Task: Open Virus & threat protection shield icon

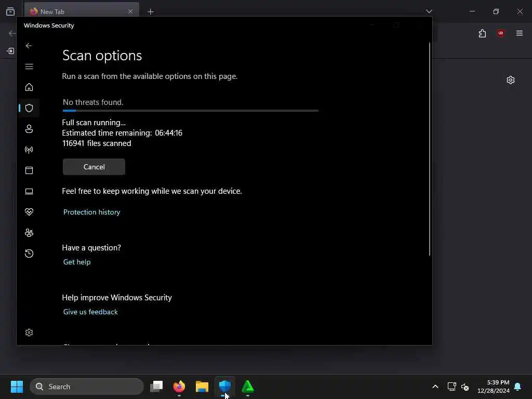Action: tap(29, 108)
